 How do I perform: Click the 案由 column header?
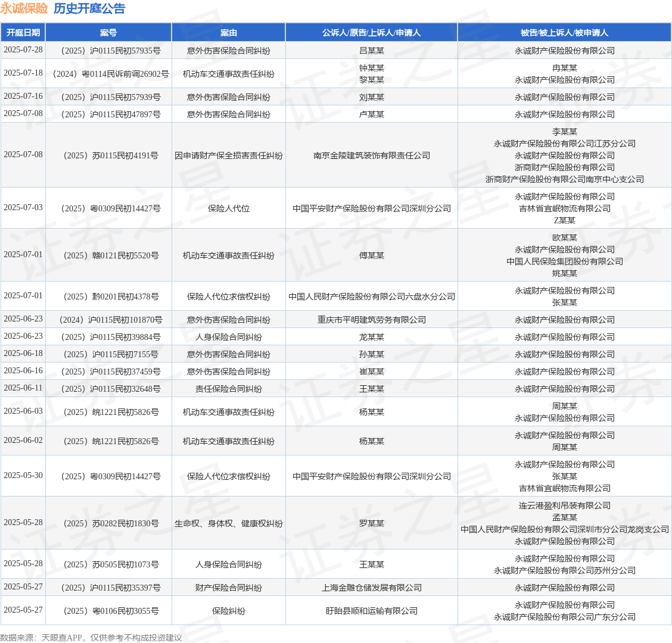point(228,33)
